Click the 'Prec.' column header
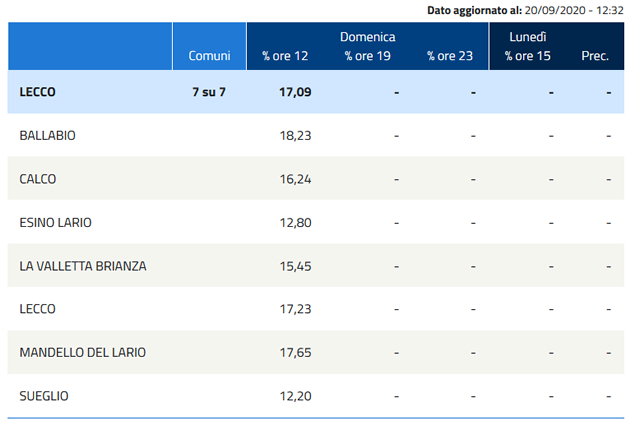The image size is (640, 421). click(595, 56)
